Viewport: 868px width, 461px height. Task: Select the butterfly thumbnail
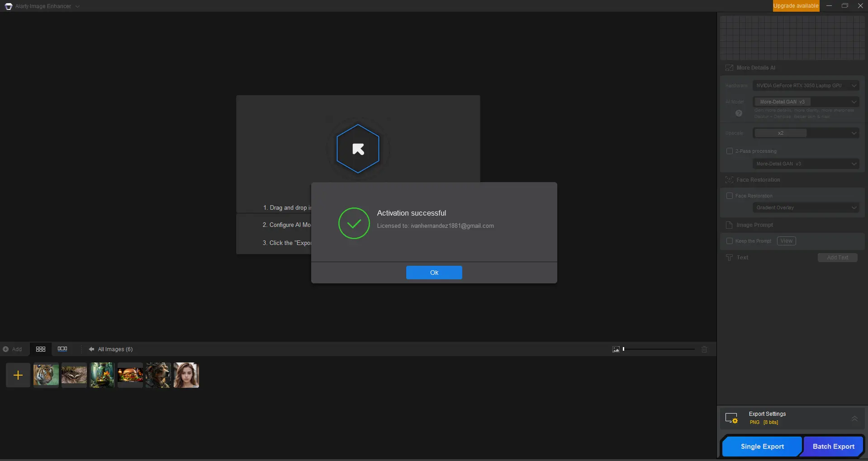74,375
